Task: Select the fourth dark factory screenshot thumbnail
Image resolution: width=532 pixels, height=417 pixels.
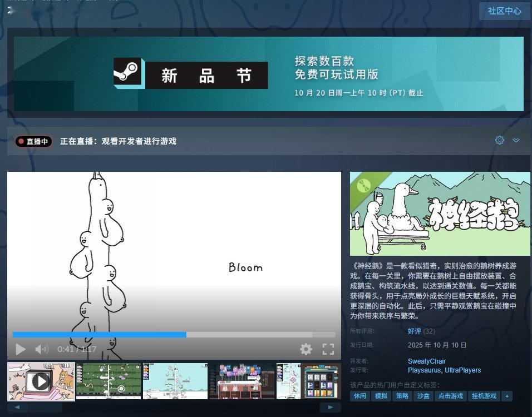Action: pos(242,381)
